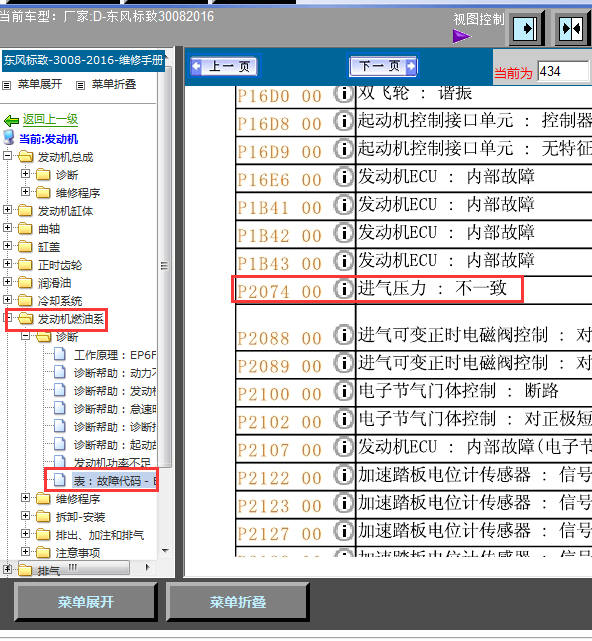Click 当前:发动机 label

tap(48, 139)
